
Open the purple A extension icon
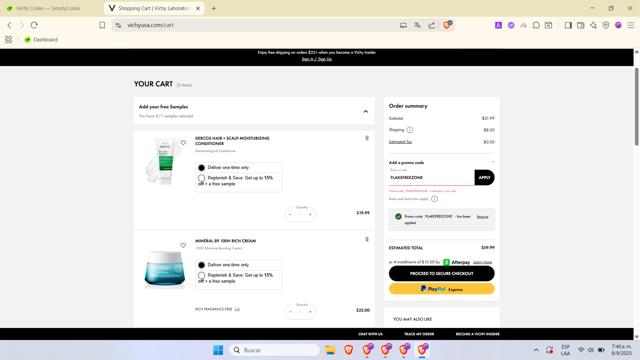[x=498, y=25]
